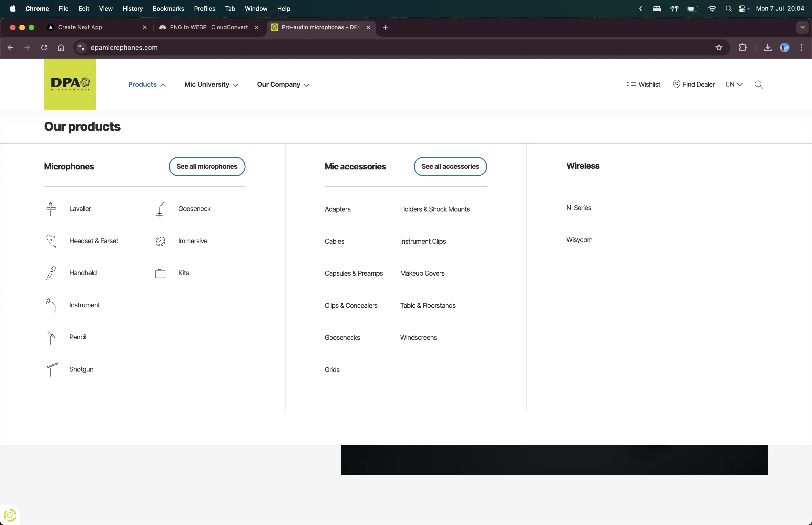The width and height of the screenshot is (812, 525).
Task: Click See all microphones button
Action: (x=207, y=166)
